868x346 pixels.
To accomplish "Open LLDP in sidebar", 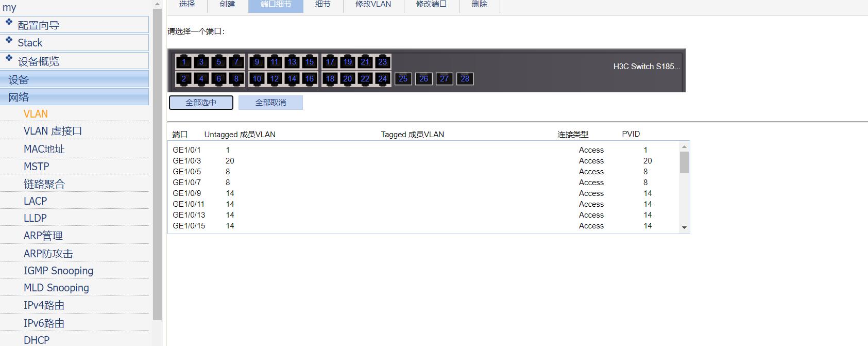I will (x=35, y=218).
